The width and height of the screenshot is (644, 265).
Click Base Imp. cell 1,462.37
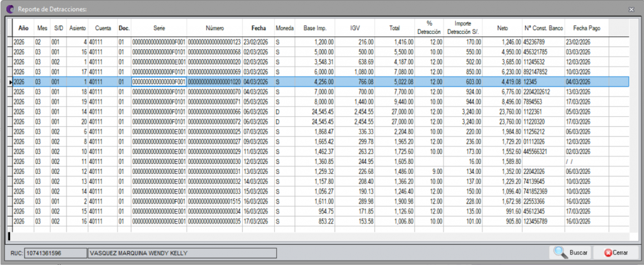tap(315, 152)
